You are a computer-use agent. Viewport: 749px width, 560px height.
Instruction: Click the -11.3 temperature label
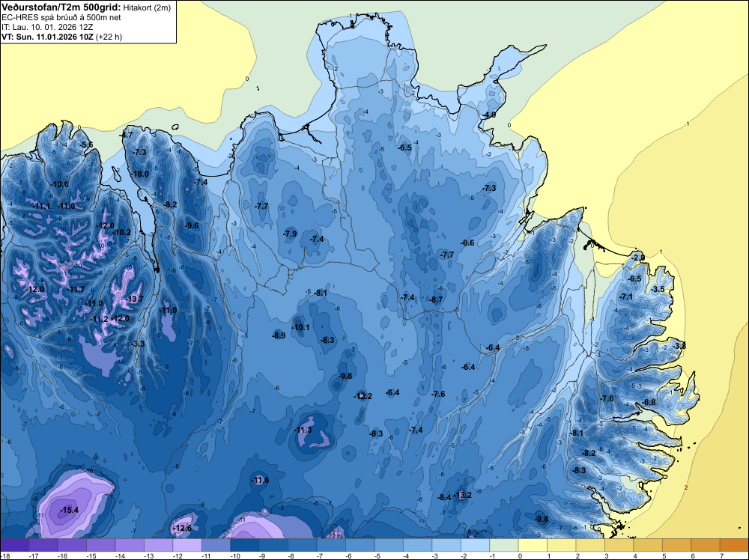coord(303,430)
